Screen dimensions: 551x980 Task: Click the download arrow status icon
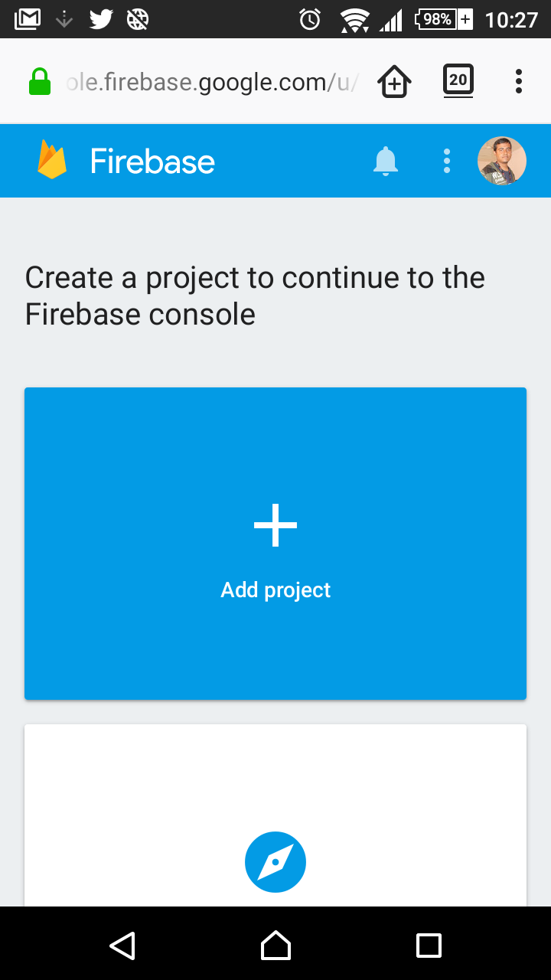[64, 19]
